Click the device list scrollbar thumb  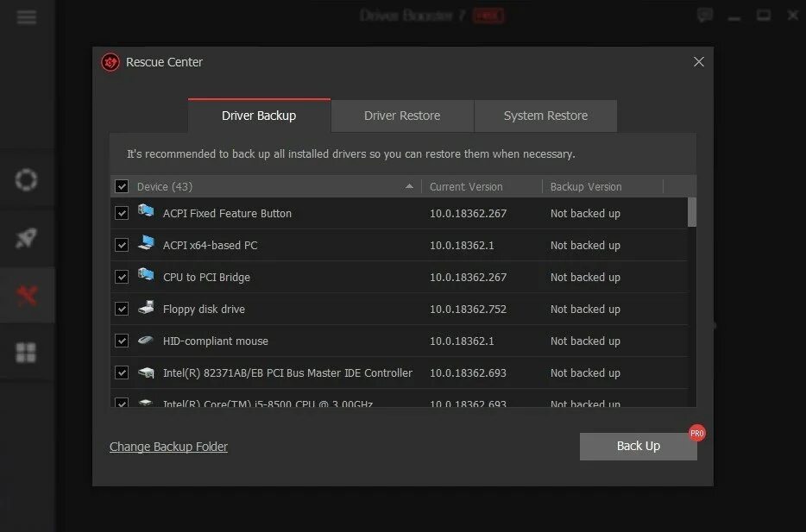pos(692,212)
